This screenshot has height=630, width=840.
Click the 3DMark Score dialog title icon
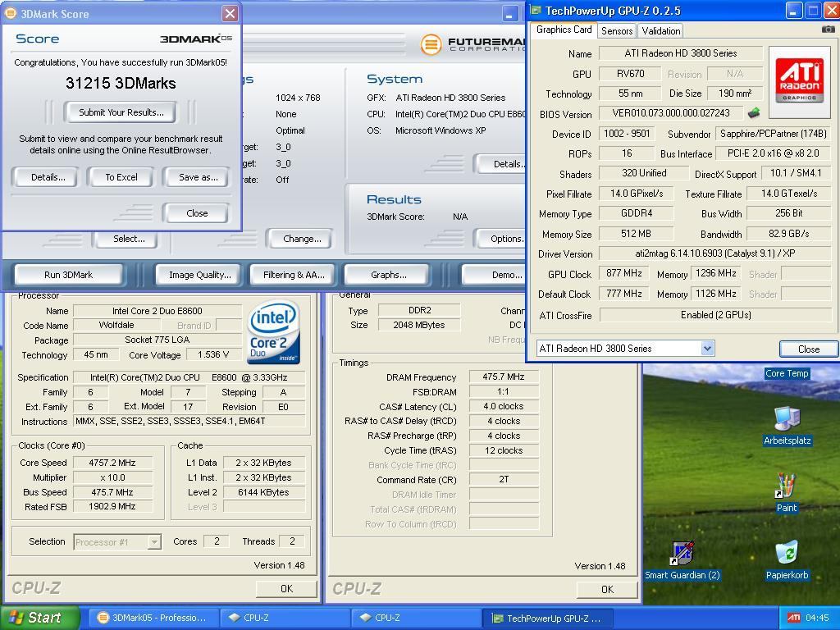[10, 13]
